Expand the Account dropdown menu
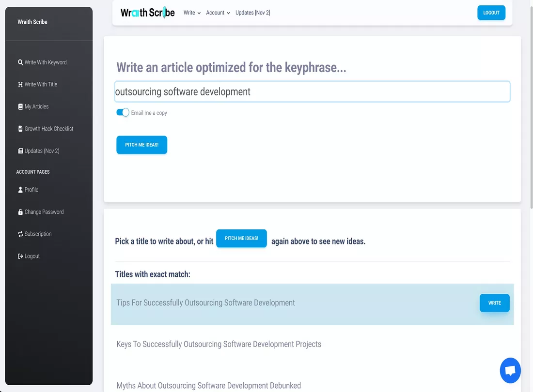Viewport: 533px width, 392px height. pyautogui.click(x=218, y=13)
